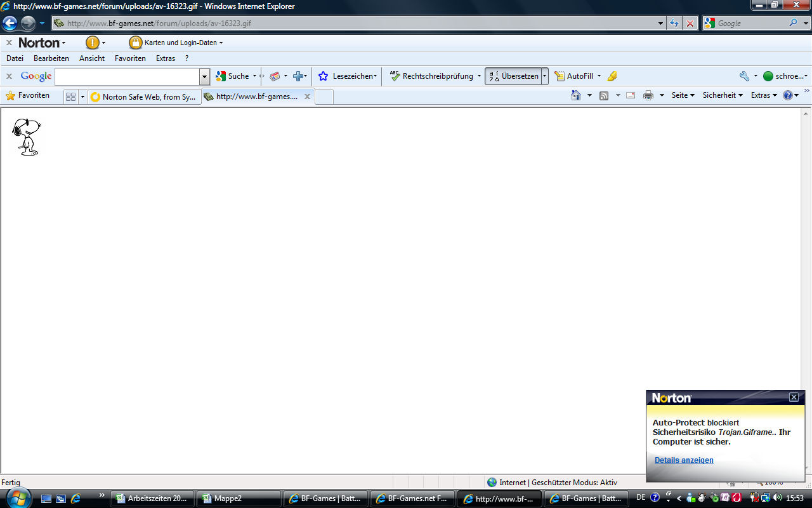Open the Seite command bar menu
Image resolution: width=812 pixels, height=508 pixels.
pyautogui.click(x=683, y=95)
